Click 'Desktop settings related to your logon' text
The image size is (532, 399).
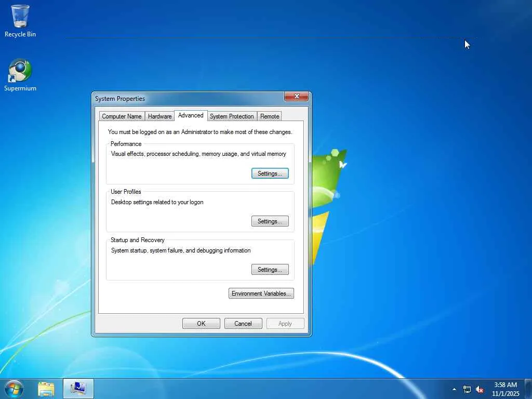coord(157,202)
